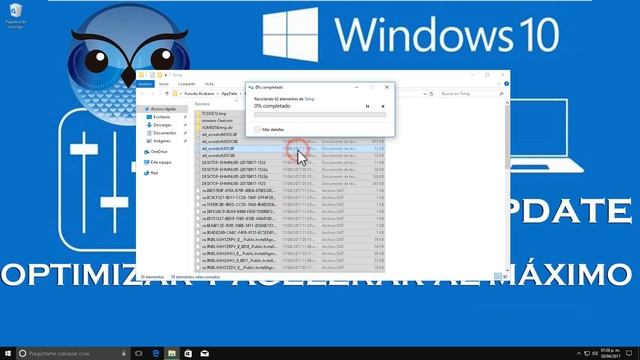Refresh the Temp folder view
This screenshot has width=640, height=360.
pyautogui.click(x=431, y=94)
